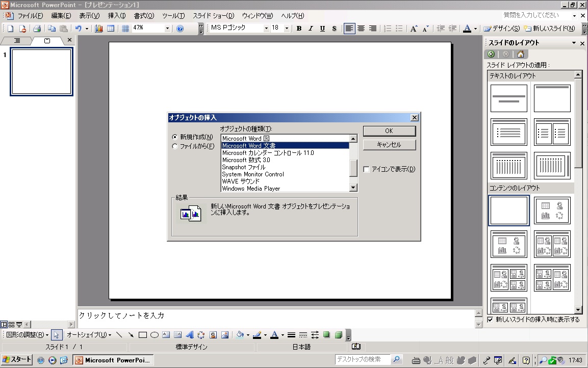Switch to the outline tab
Viewport: 588px width, 368px height.
tap(17, 40)
